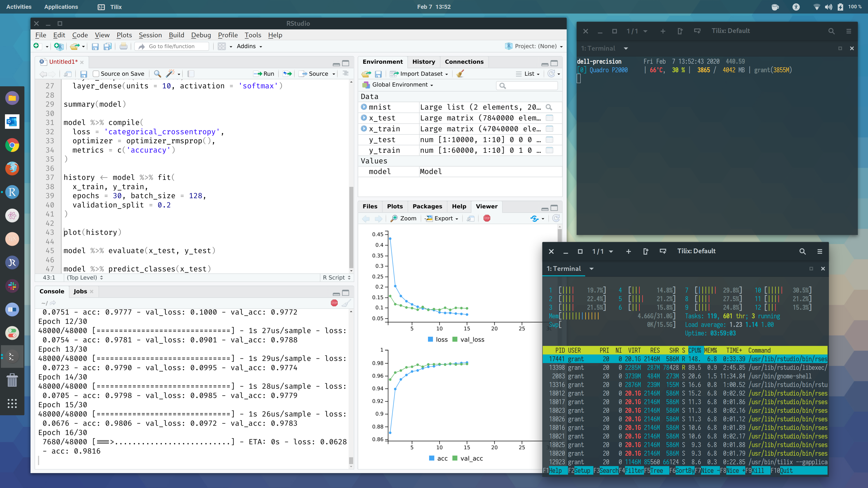Expand the x_train object details
Viewport: 868px width, 488px height.
pyautogui.click(x=364, y=129)
